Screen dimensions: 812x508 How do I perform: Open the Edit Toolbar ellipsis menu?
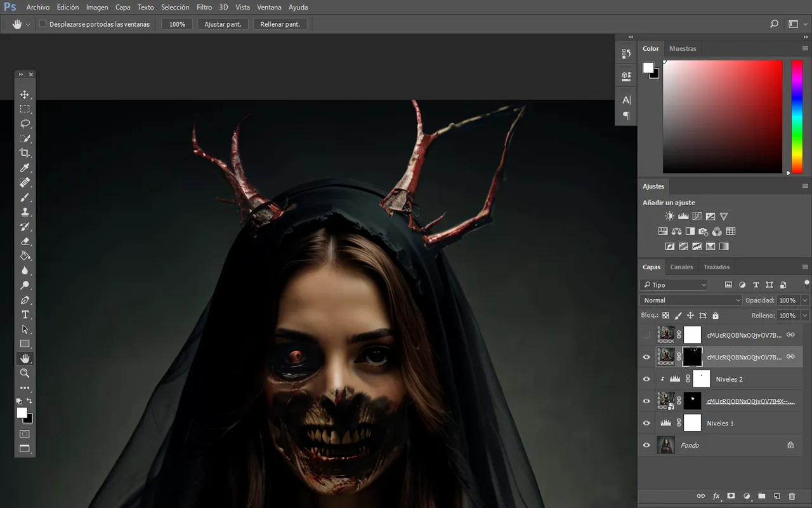[25, 387]
